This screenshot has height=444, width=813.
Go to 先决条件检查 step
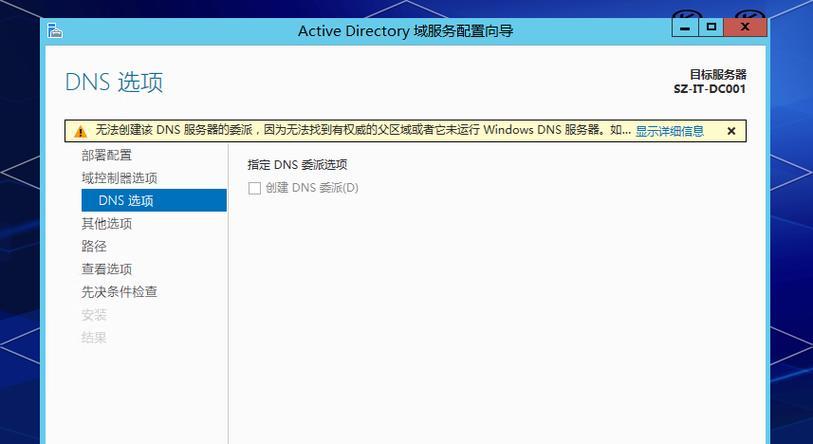pyautogui.click(x=119, y=292)
